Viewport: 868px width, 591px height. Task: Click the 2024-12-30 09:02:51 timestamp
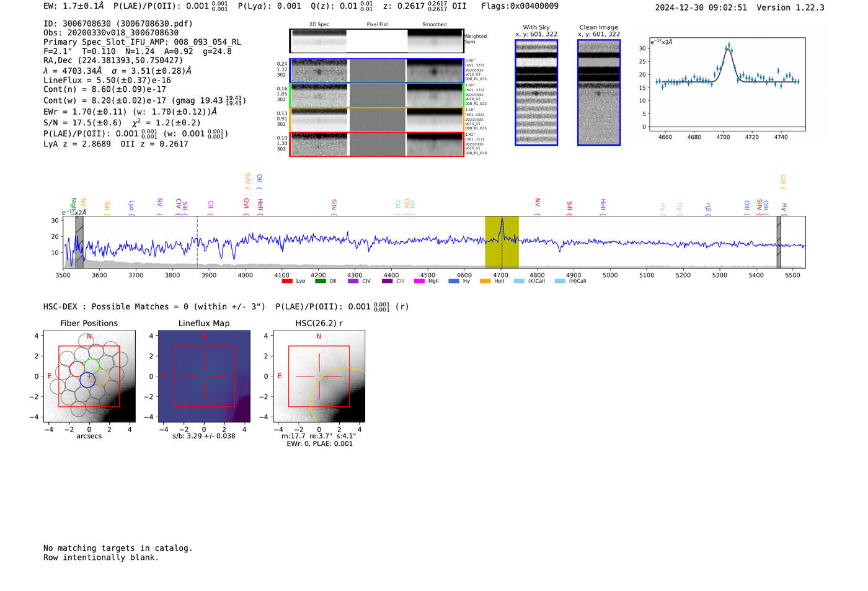pyautogui.click(x=701, y=7)
